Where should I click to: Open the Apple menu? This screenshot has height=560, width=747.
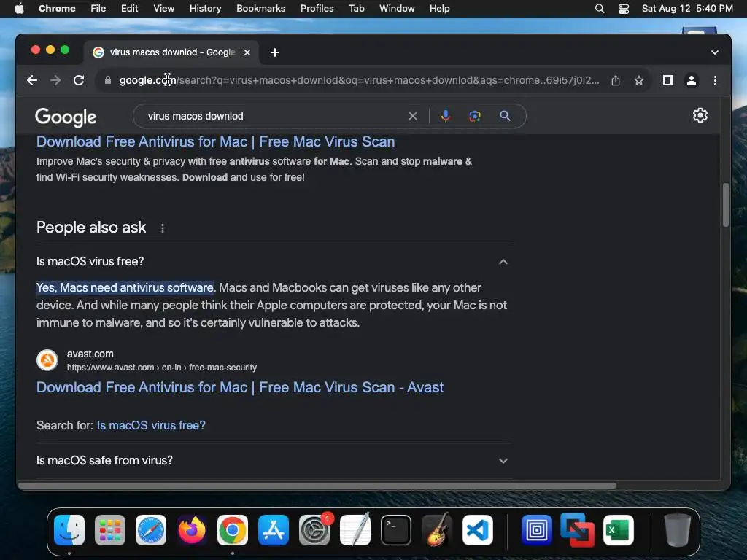(19, 9)
